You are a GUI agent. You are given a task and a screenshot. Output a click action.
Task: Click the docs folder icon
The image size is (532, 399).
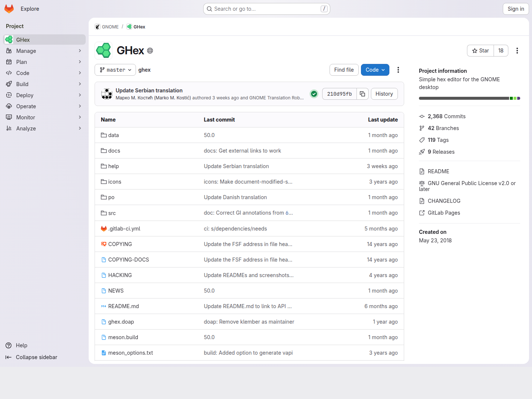pos(104,151)
